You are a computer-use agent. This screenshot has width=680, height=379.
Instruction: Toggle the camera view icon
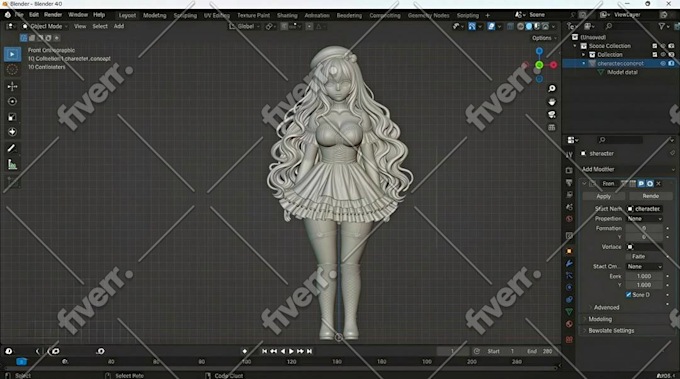click(552, 114)
